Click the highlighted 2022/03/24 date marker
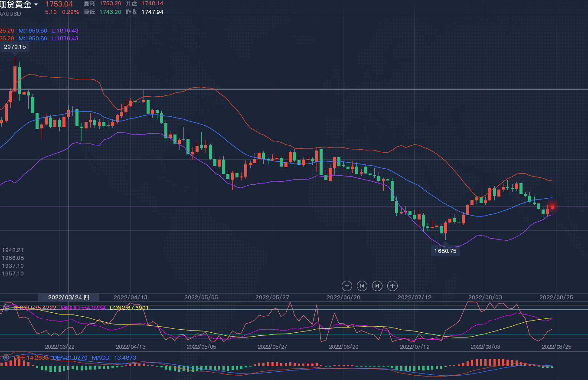The image size is (588, 380). [69, 297]
